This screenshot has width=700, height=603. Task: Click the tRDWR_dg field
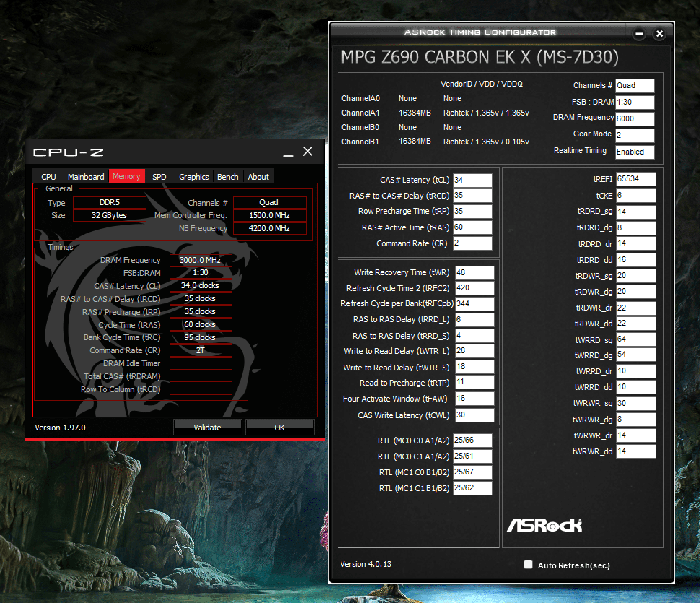(x=636, y=292)
